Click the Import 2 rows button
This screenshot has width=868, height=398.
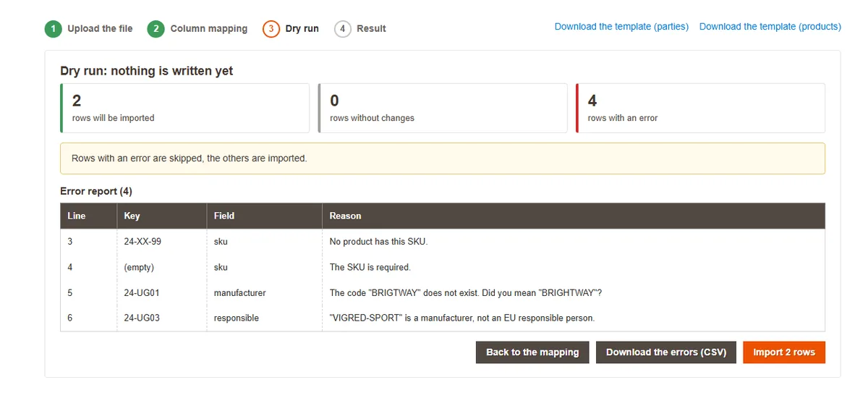click(x=784, y=352)
